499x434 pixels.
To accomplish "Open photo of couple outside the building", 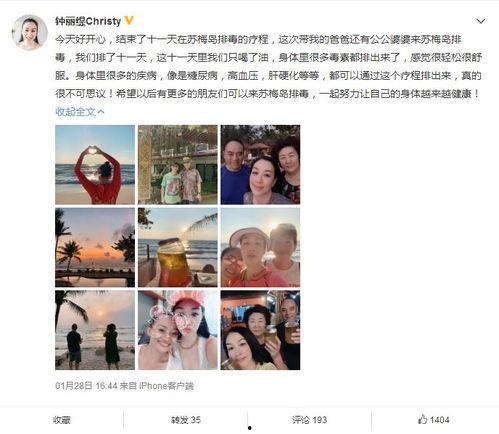I will click(178, 165).
